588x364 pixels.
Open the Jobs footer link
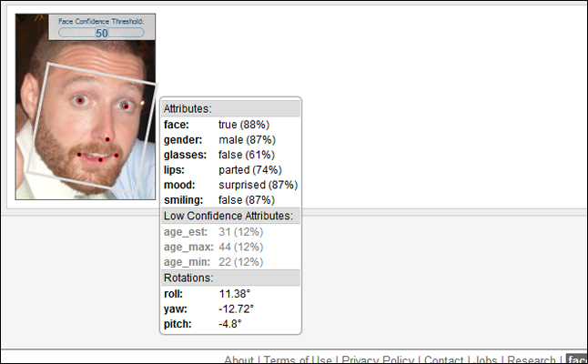[486, 359]
